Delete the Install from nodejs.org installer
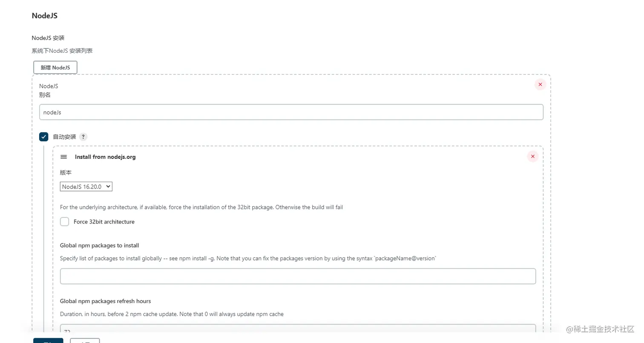The height and width of the screenshot is (343, 644). (533, 157)
